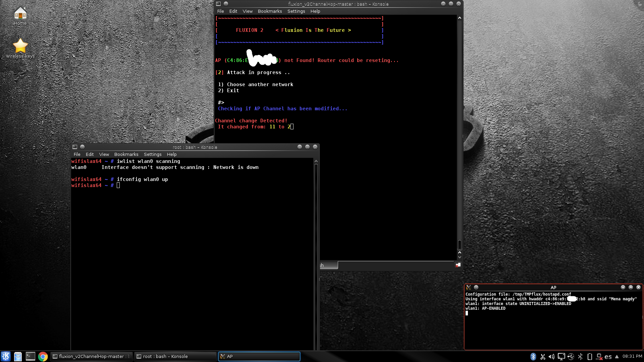Switch the 'es' keyboard layout indicator
644x362 pixels.
click(x=608, y=357)
